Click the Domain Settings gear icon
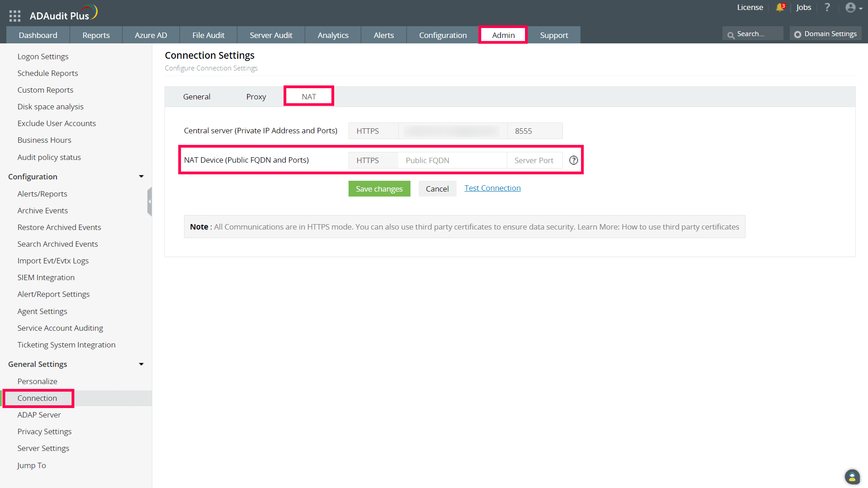868x488 pixels. tap(797, 33)
